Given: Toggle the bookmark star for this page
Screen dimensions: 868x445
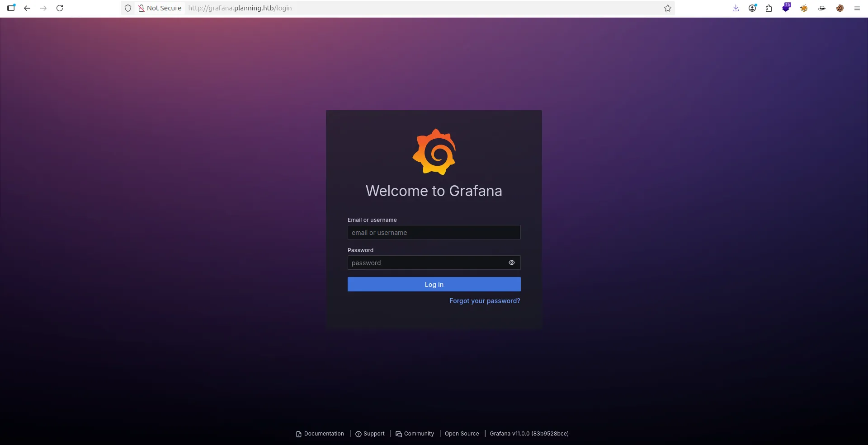Looking at the screenshot, I should [668, 8].
